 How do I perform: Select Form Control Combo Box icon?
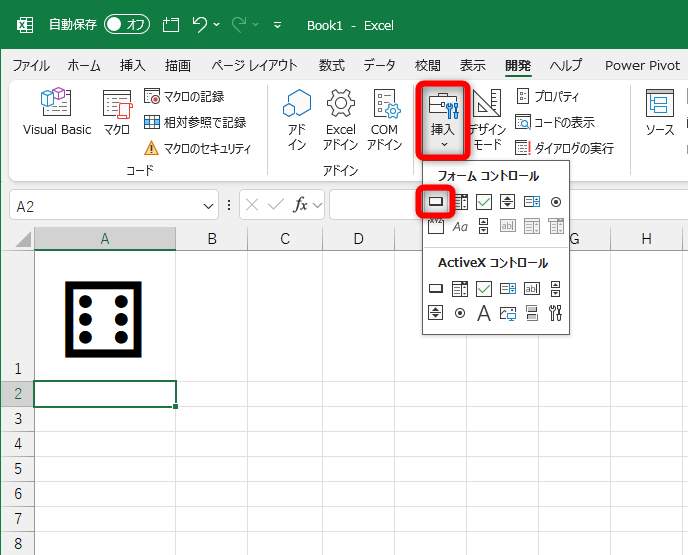coord(460,202)
